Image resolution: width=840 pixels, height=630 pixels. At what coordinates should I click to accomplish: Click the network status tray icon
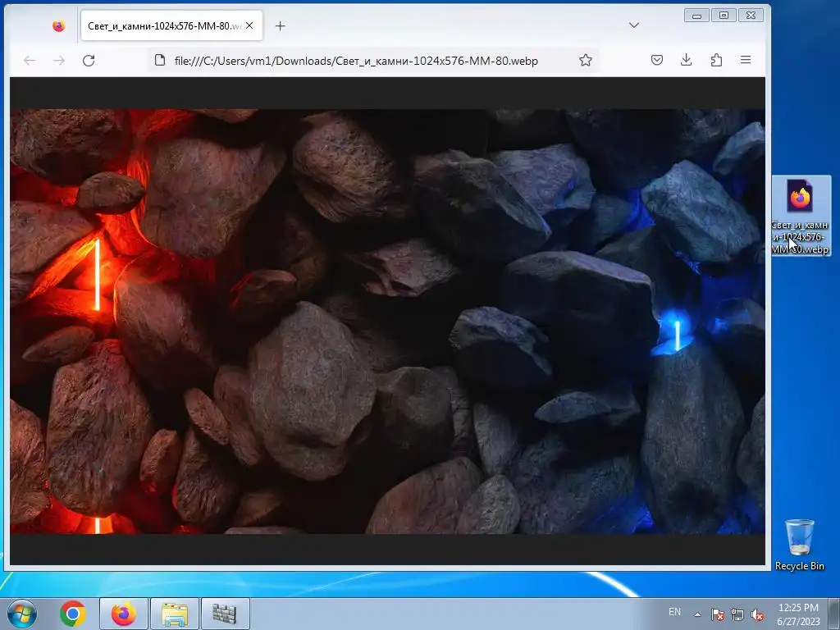pyautogui.click(x=737, y=614)
